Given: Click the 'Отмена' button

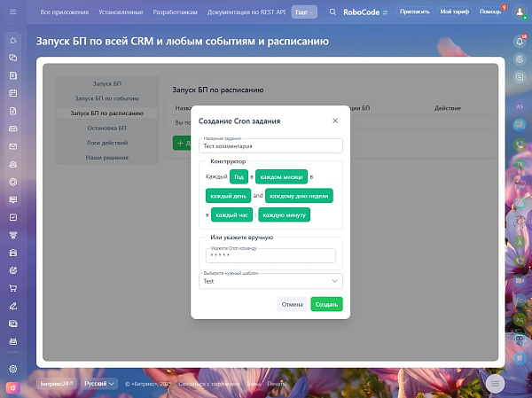Looking at the screenshot, I should click(293, 304).
